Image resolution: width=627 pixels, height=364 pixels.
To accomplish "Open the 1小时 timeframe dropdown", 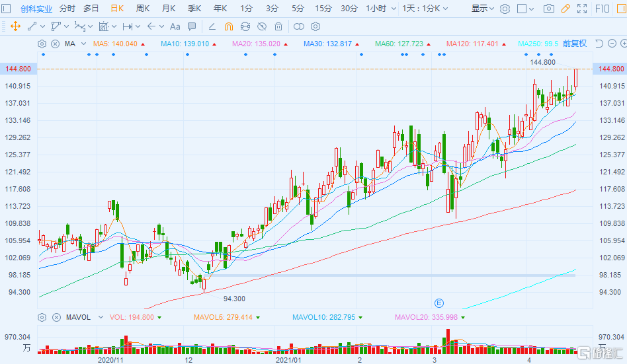I will 382,9.
